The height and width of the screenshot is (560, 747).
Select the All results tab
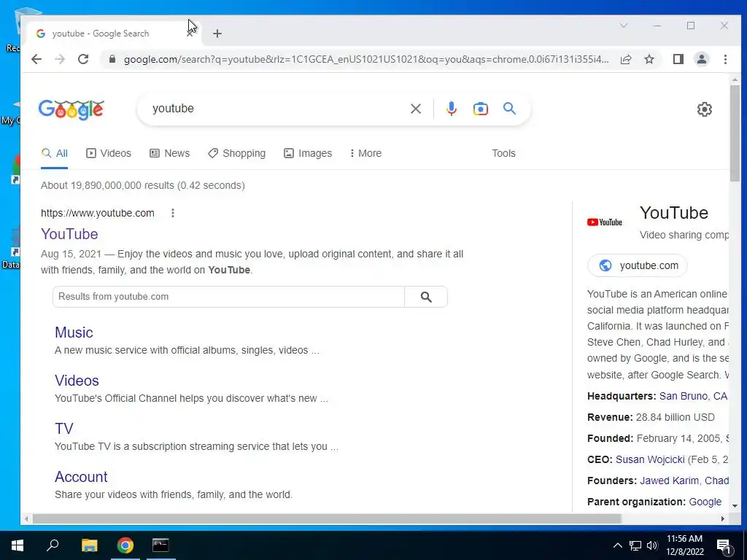54,153
